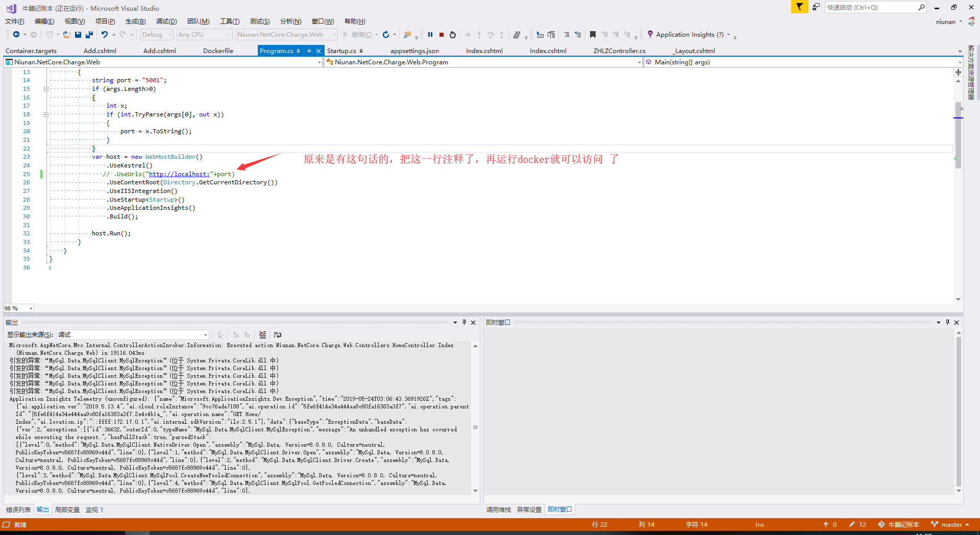
Task: Click the master git branch in status bar
Action: 951,525
